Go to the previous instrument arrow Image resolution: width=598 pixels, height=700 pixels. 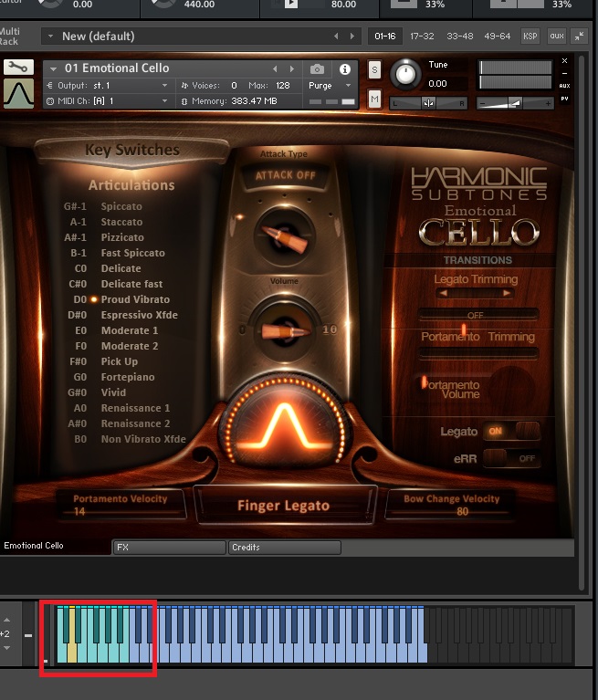(x=275, y=68)
